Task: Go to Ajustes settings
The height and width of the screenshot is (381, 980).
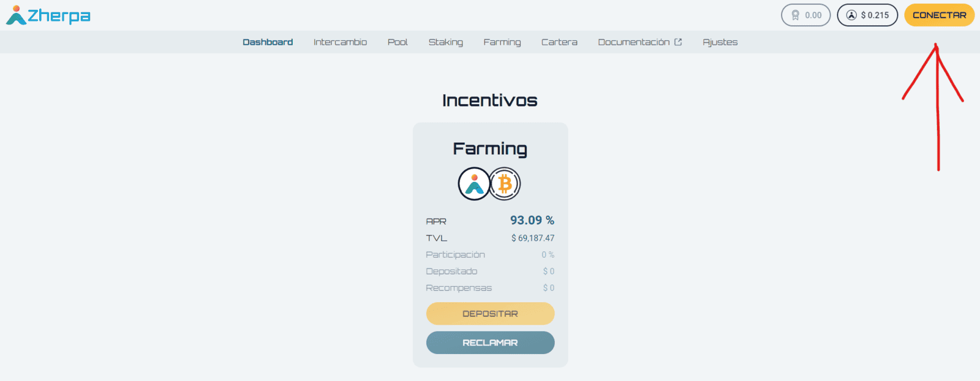Action: (720, 42)
